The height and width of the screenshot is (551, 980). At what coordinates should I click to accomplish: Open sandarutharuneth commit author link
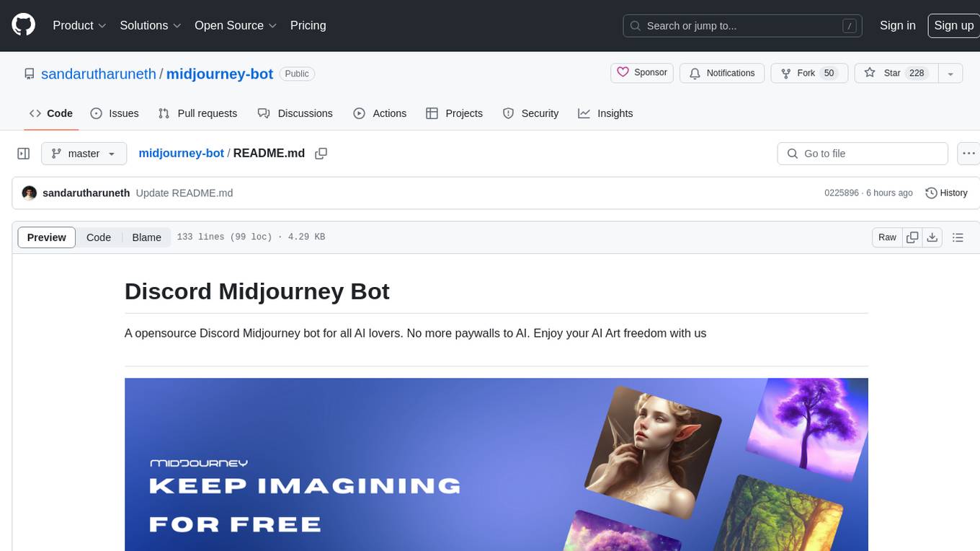(x=86, y=193)
